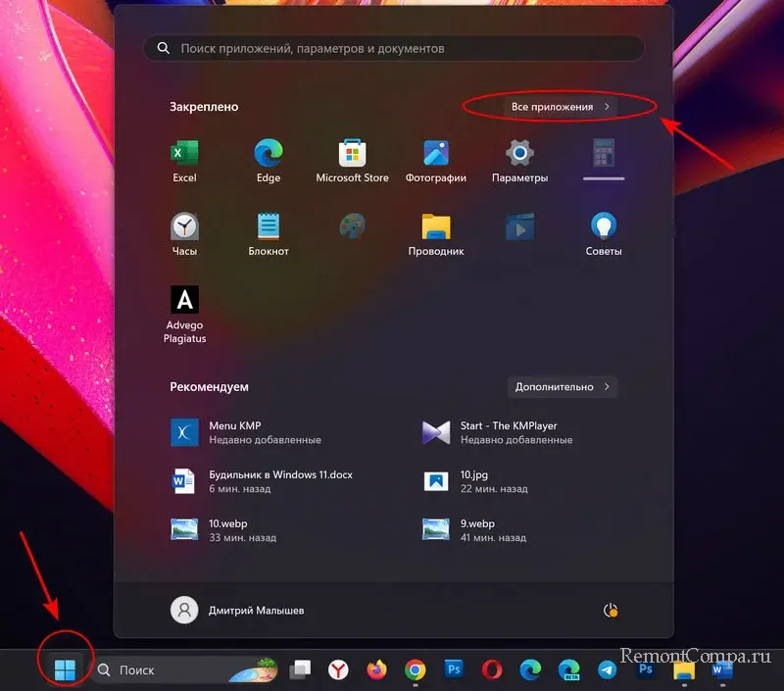Open recommended file 10.jpg
Screen dimensions: 784x691
475,481
